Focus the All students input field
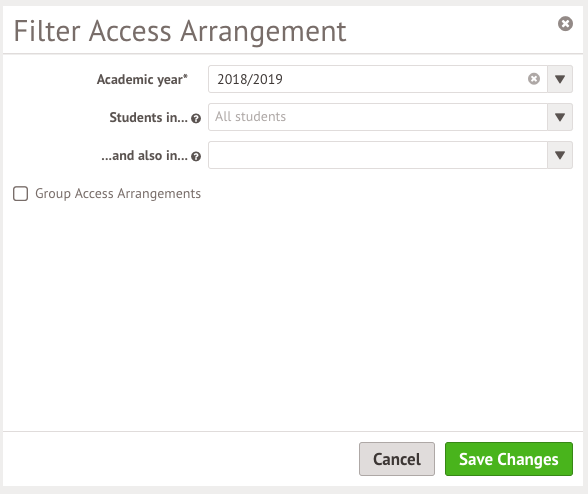 tap(378, 117)
